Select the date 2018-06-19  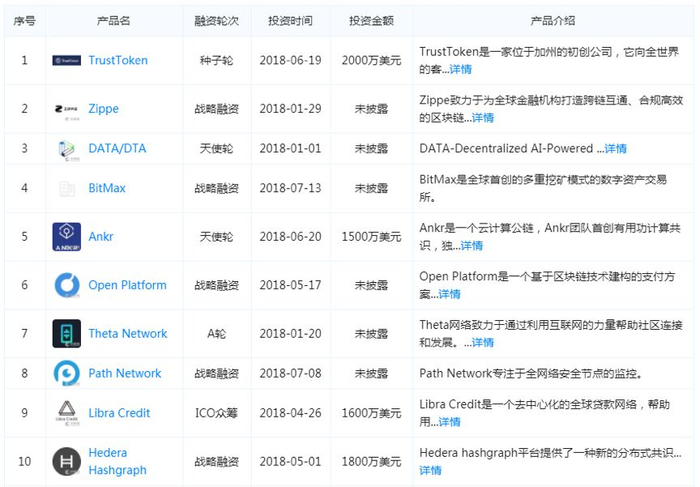coord(290,60)
